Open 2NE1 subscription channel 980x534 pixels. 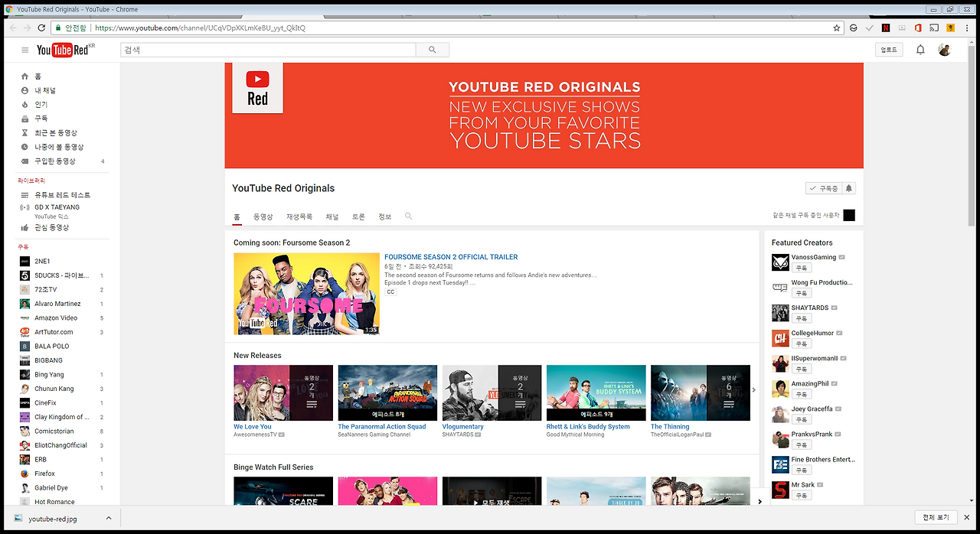(x=42, y=262)
